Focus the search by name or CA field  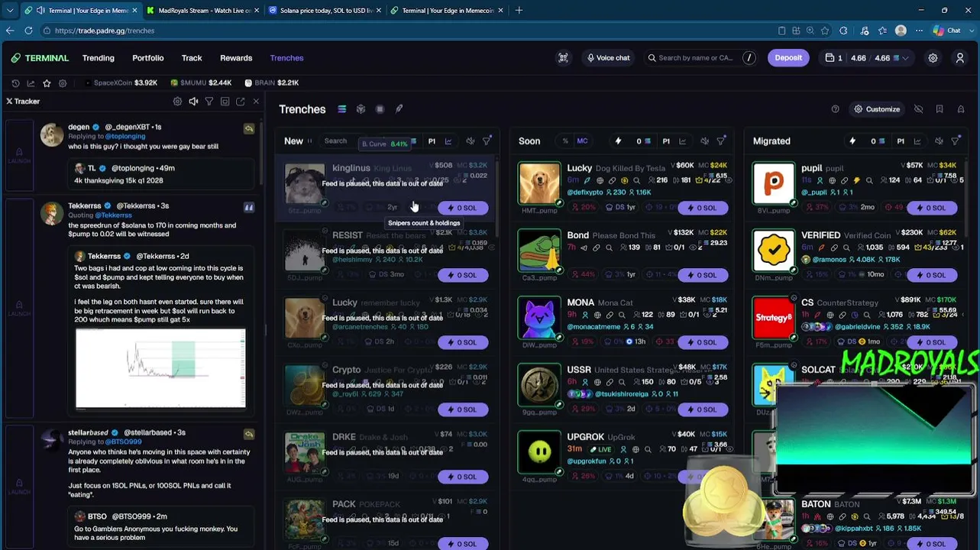(x=701, y=58)
